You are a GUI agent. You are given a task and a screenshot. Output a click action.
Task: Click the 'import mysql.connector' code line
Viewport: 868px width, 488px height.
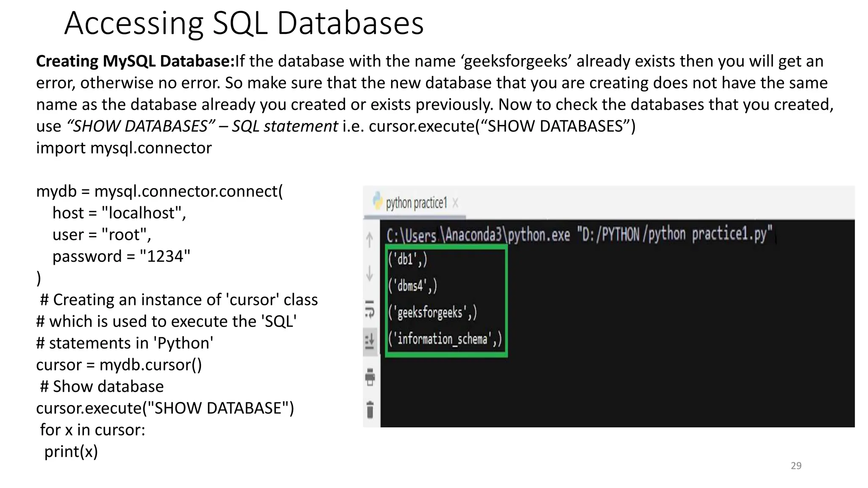[x=124, y=148]
